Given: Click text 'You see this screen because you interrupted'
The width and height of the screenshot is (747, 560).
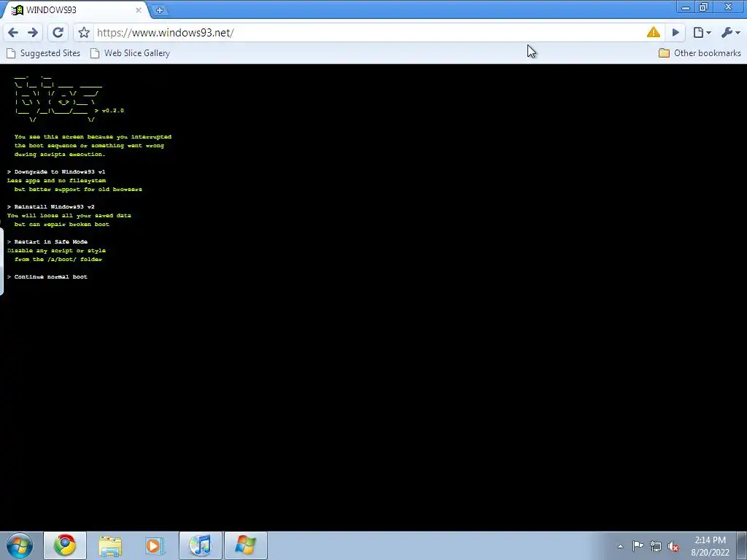Looking at the screenshot, I should tap(93, 136).
